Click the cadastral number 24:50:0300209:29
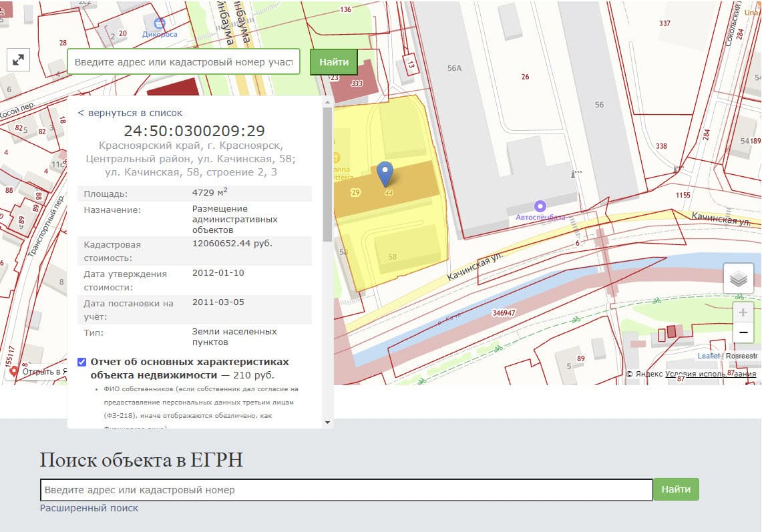 click(194, 131)
